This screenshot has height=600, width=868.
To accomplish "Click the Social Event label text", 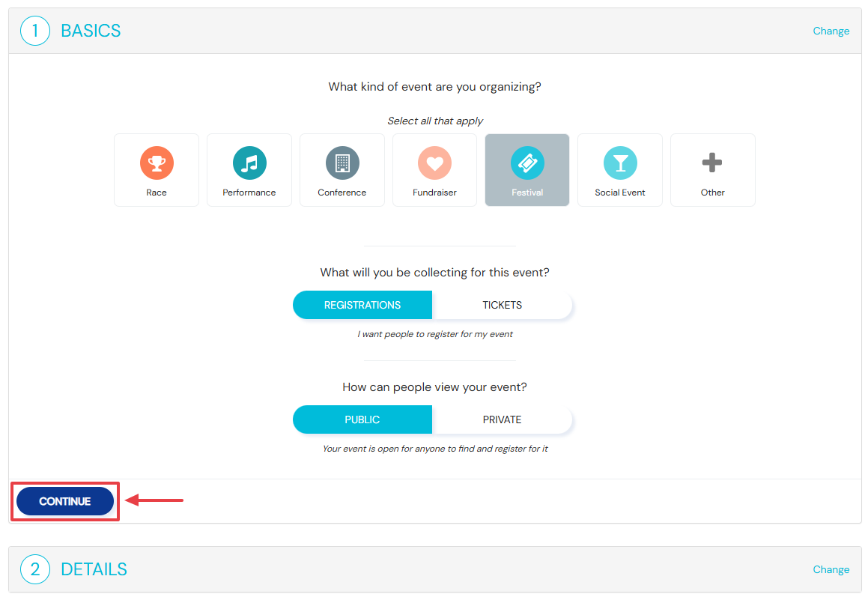I will pyautogui.click(x=620, y=193).
